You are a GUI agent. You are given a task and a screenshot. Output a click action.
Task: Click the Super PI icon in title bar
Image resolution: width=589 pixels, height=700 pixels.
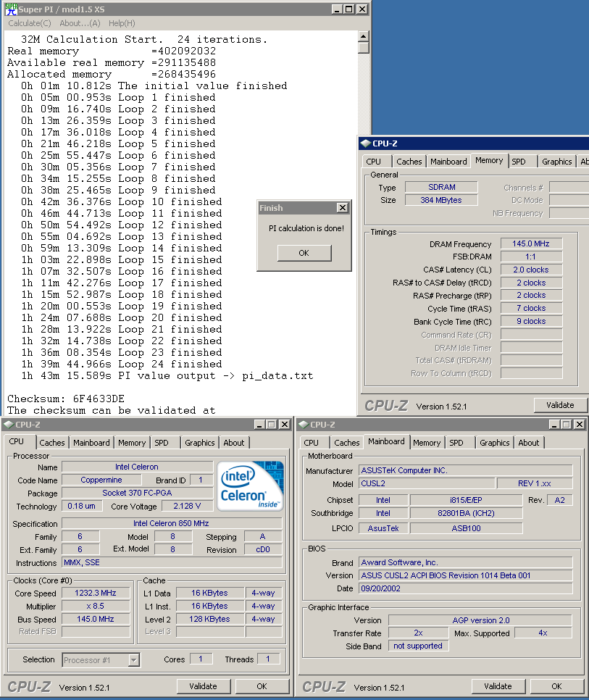click(9, 9)
